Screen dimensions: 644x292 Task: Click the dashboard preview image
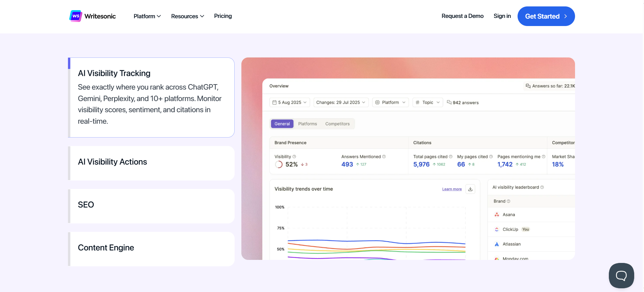[x=408, y=159]
